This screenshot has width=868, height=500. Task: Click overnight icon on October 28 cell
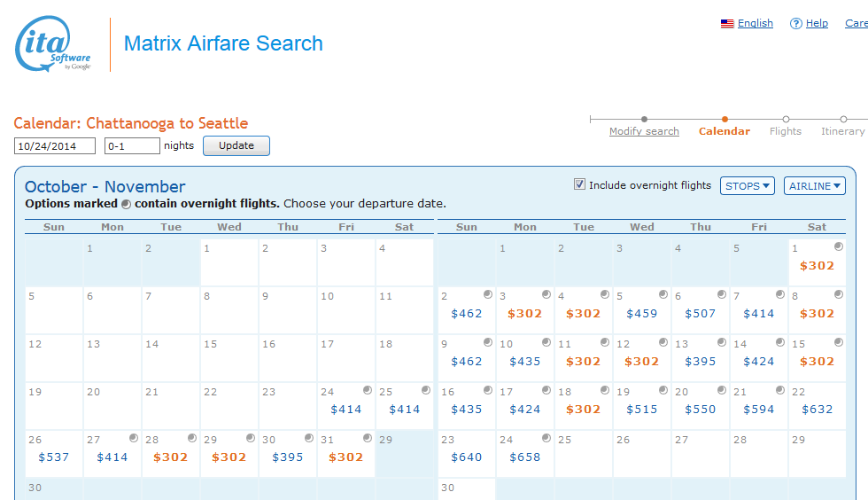(x=191, y=438)
